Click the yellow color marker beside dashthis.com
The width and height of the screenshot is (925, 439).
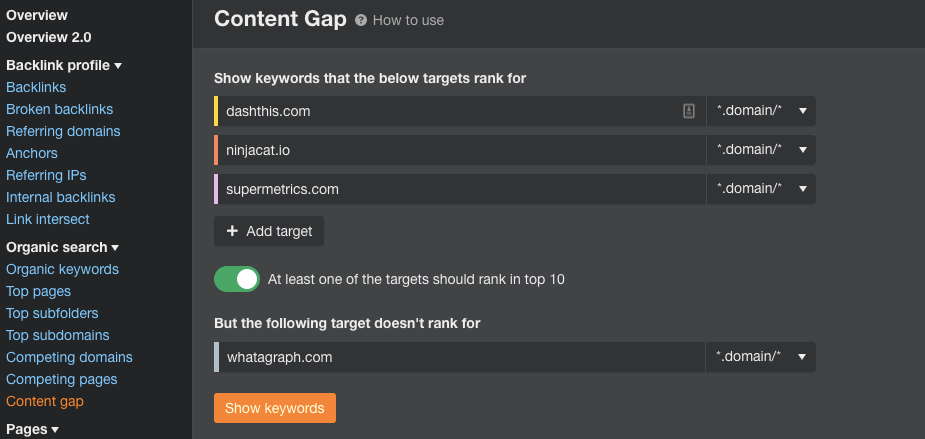216,111
